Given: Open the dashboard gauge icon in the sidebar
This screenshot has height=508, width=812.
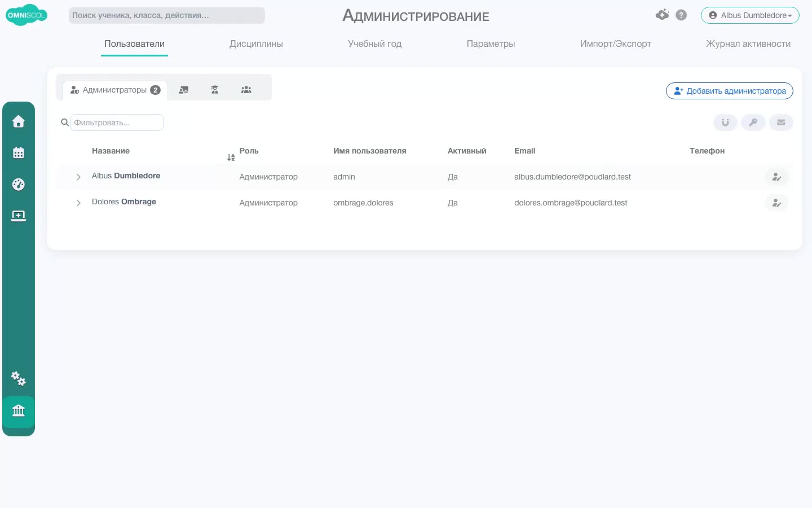Looking at the screenshot, I should pos(19,185).
